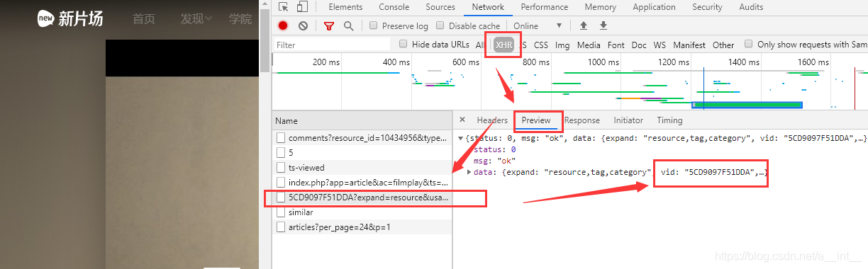Select the Media filter type
The width and height of the screenshot is (868, 269).
pos(589,45)
